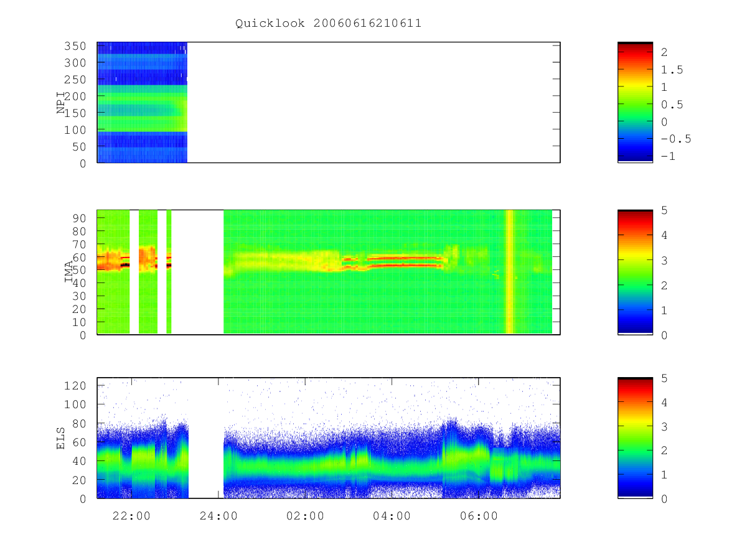Image resolution: width=747 pixels, height=560 pixels.
Task: Click the 0.5 label on NPI colorbar
Action: 672,105
